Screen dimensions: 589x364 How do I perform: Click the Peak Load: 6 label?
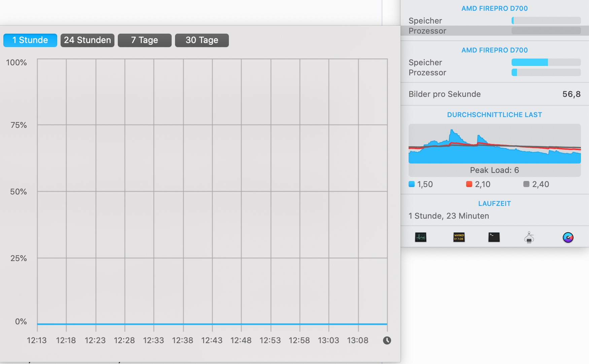point(494,170)
